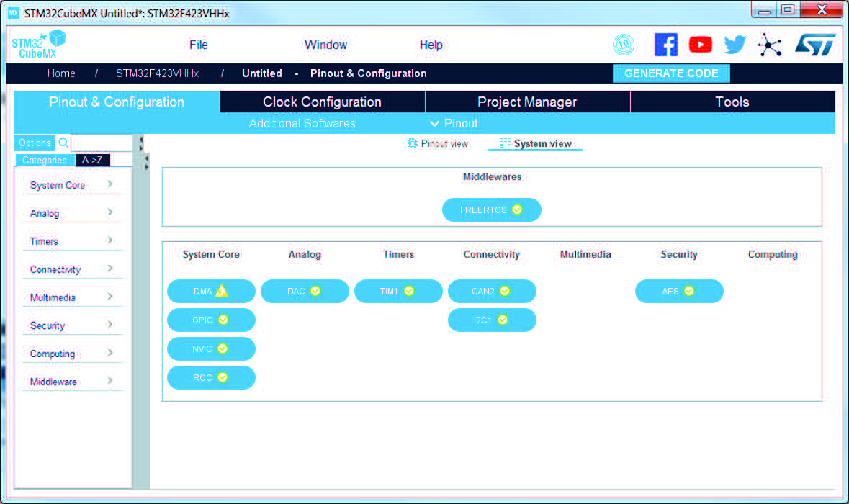Click the ST logo icon
Screen dimensions: 849x504
815,45
